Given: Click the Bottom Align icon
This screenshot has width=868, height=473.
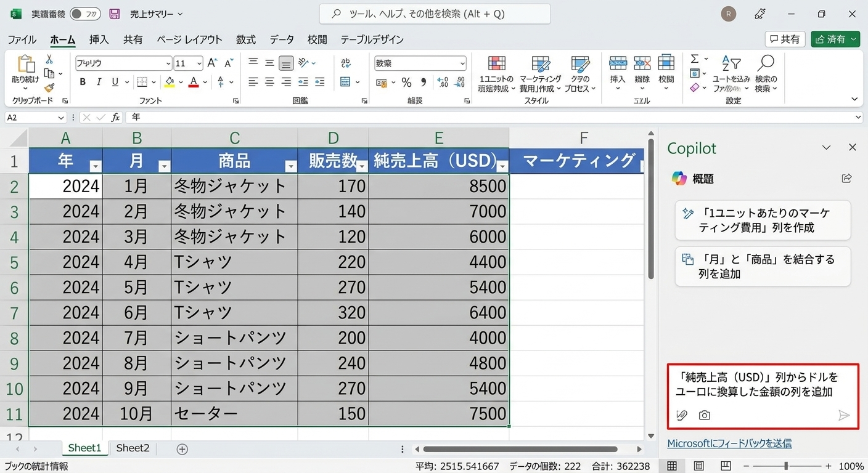Looking at the screenshot, I should 286,63.
